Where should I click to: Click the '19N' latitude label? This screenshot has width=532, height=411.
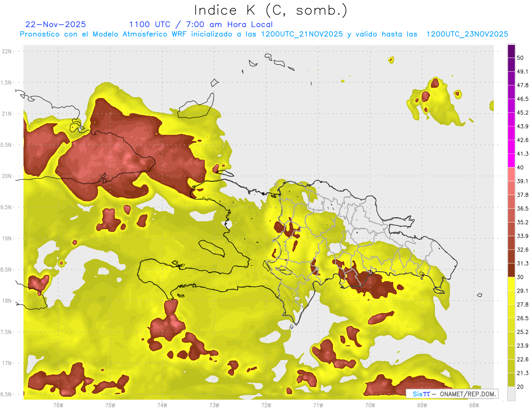click(x=8, y=239)
